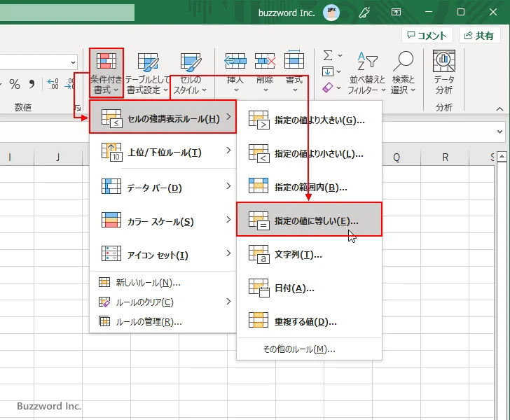Select 文字列(T) rule
This screenshot has width=510, height=420.
click(309, 255)
